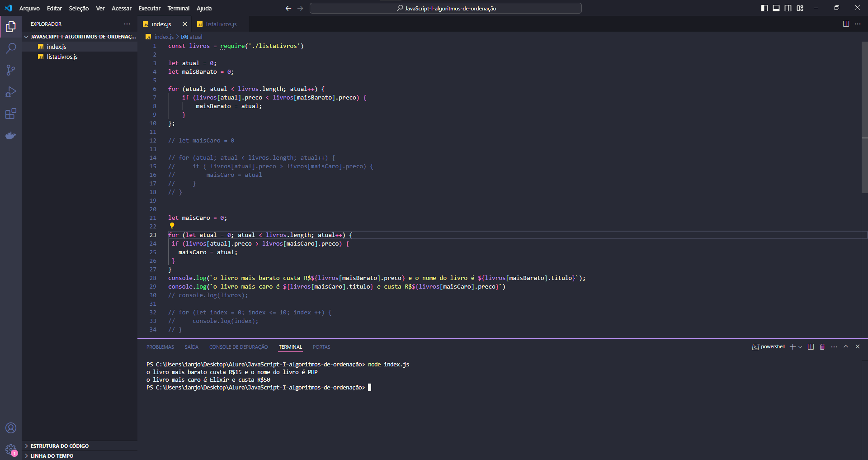Open terminal panel more actions ellipsis
This screenshot has width=868, height=460.
[834, 347]
